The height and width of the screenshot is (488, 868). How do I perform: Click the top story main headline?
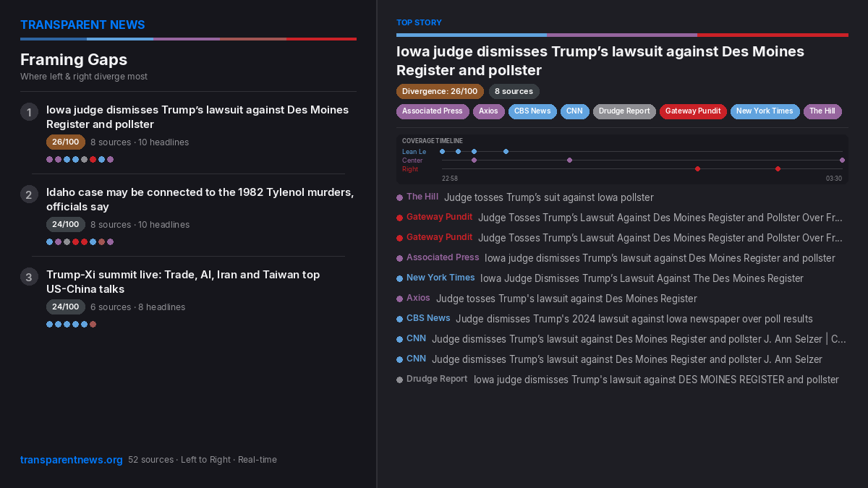tap(600, 61)
